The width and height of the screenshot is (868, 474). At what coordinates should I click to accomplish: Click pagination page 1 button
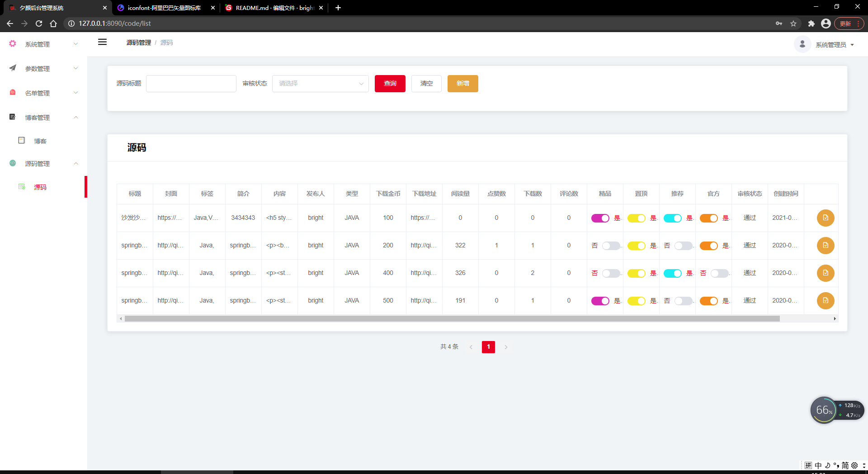(x=488, y=347)
